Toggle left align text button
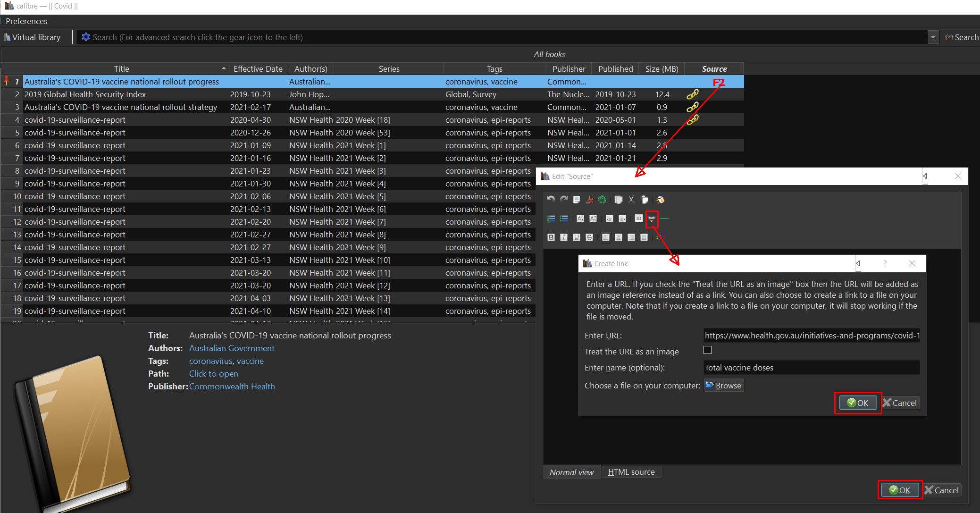This screenshot has width=980, height=513. point(606,237)
